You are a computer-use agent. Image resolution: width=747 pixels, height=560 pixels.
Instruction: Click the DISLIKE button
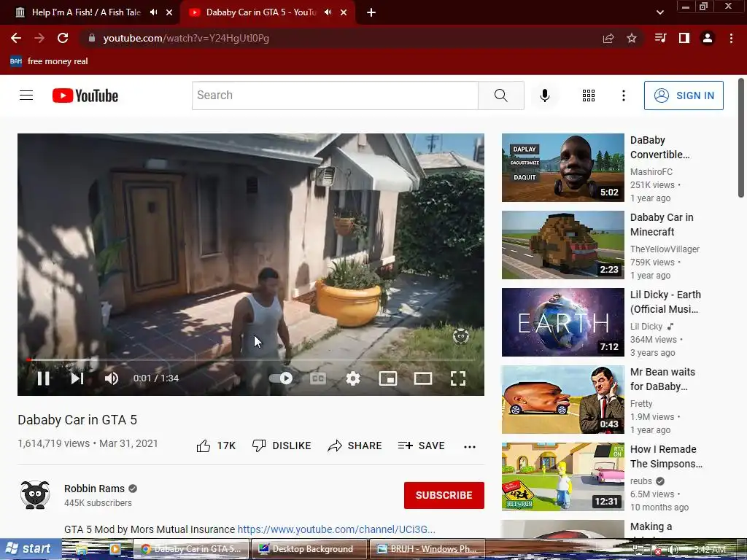282,446
